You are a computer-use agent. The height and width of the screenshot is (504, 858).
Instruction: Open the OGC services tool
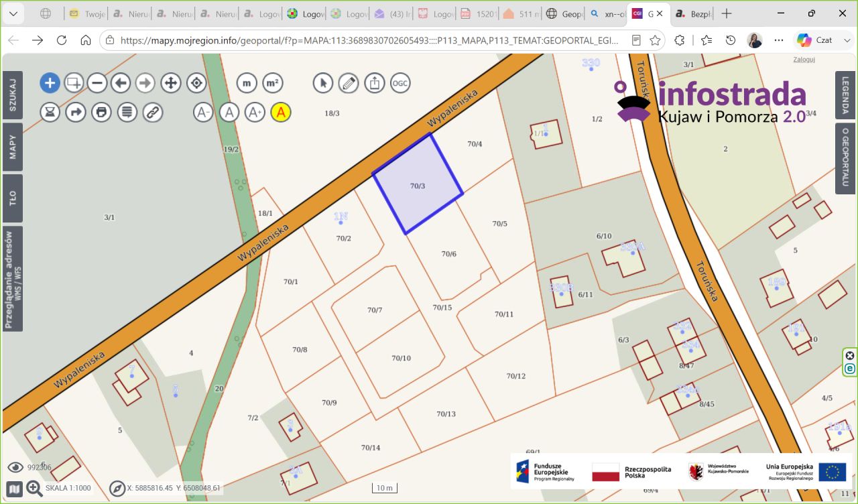coord(400,83)
